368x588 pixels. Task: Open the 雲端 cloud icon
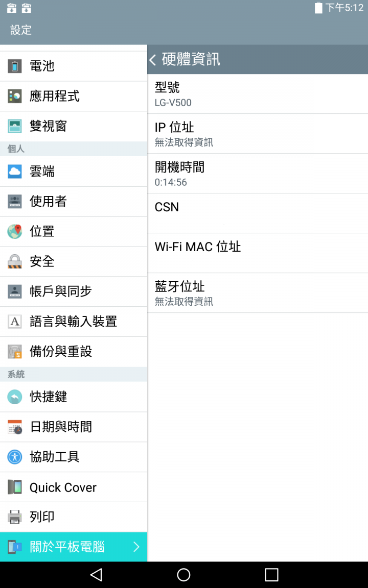[x=15, y=171]
